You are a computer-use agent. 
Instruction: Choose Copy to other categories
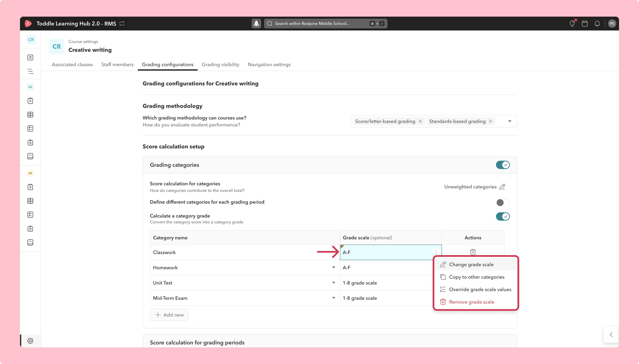tap(476, 277)
